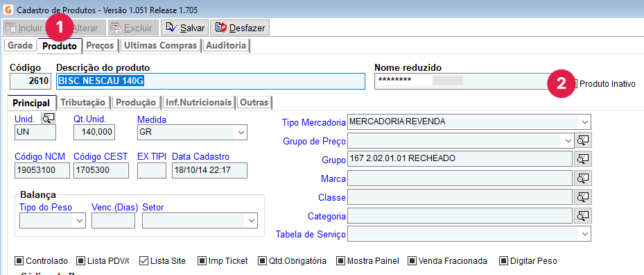Viewport: 644px width, 275px height.
Task: Click the Categoria input field
Action: [x=460, y=215]
